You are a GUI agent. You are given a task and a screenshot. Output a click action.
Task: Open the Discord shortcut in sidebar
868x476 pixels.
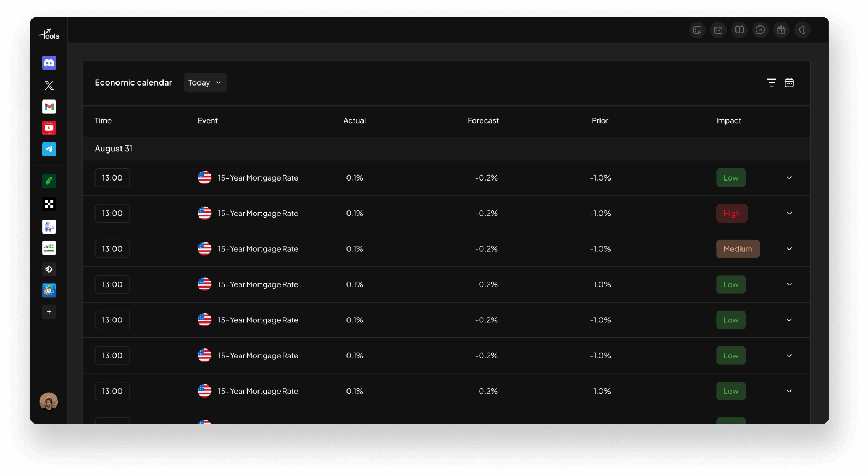pyautogui.click(x=49, y=63)
